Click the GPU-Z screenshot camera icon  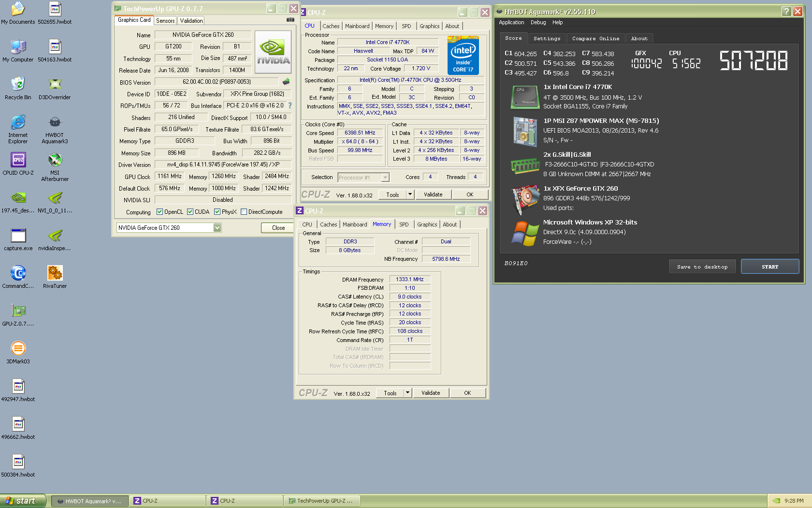pyautogui.click(x=290, y=20)
